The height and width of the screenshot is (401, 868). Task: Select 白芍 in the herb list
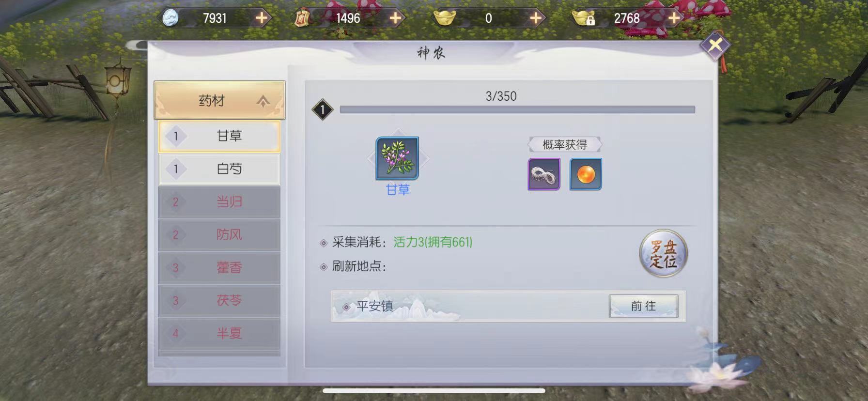click(x=219, y=169)
